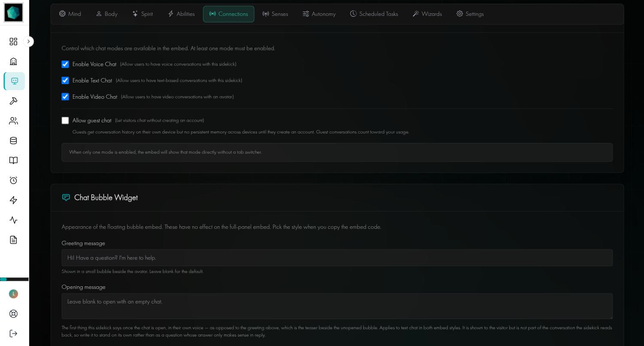Open the alarm clock icon in sidebar
644x346 pixels.
[x=13, y=180]
